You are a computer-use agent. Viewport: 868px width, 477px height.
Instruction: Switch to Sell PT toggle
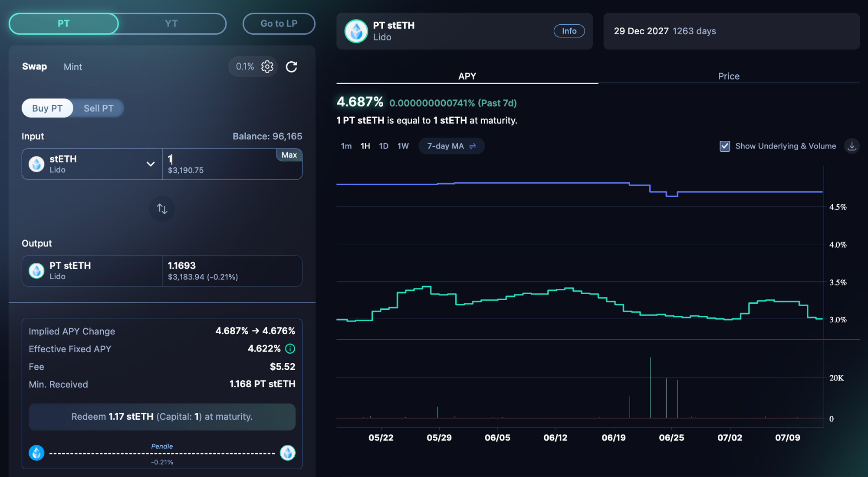[x=99, y=108]
